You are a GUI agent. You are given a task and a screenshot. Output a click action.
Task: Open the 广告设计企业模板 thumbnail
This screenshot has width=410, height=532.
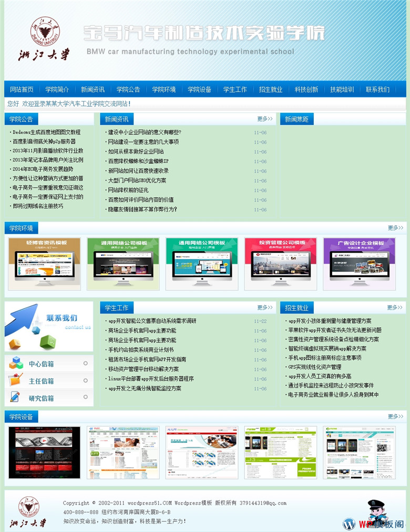click(359, 264)
